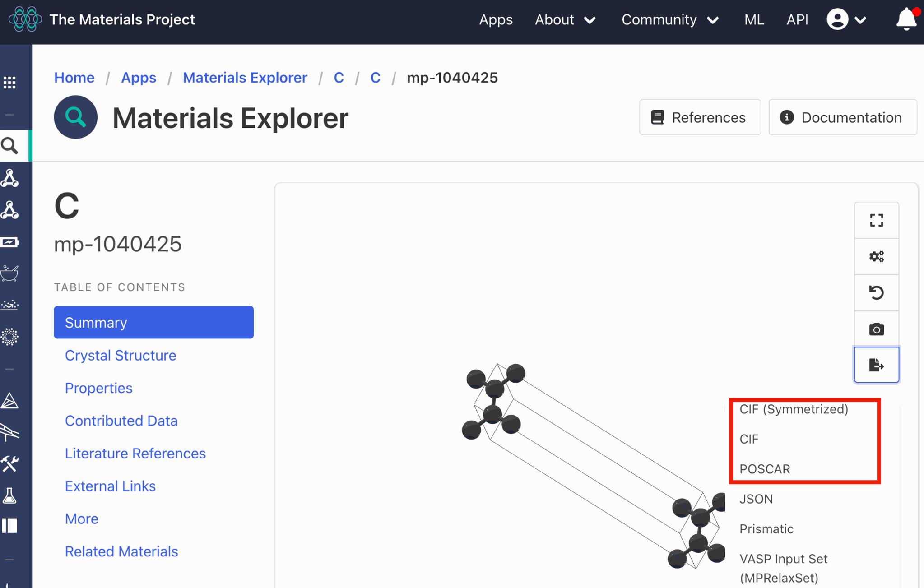Click the export file icon button
This screenshot has width=924, height=588.
(876, 365)
